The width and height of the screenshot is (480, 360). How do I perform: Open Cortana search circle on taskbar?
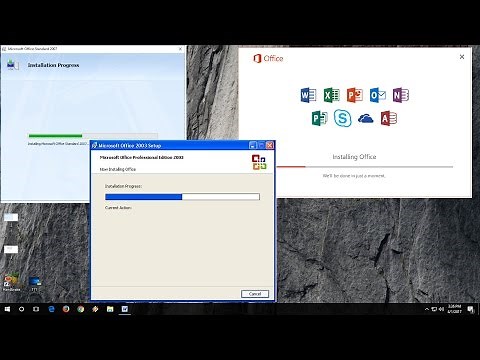tap(22, 309)
